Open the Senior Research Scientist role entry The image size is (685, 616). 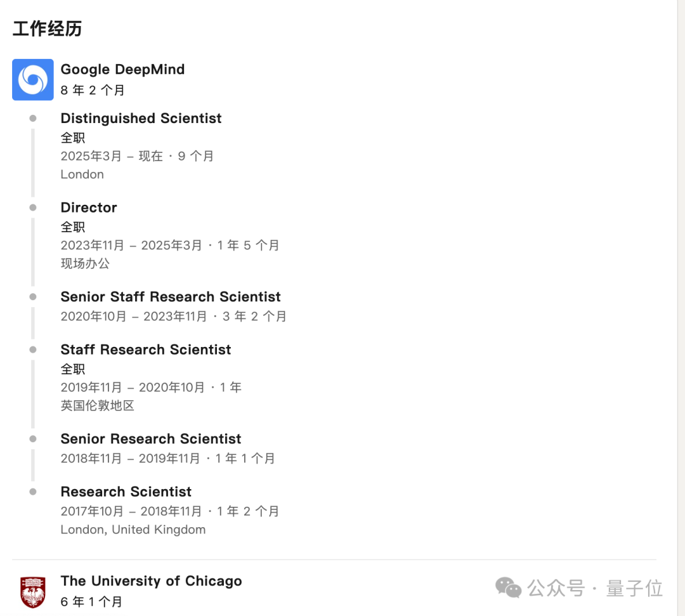tap(150, 439)
